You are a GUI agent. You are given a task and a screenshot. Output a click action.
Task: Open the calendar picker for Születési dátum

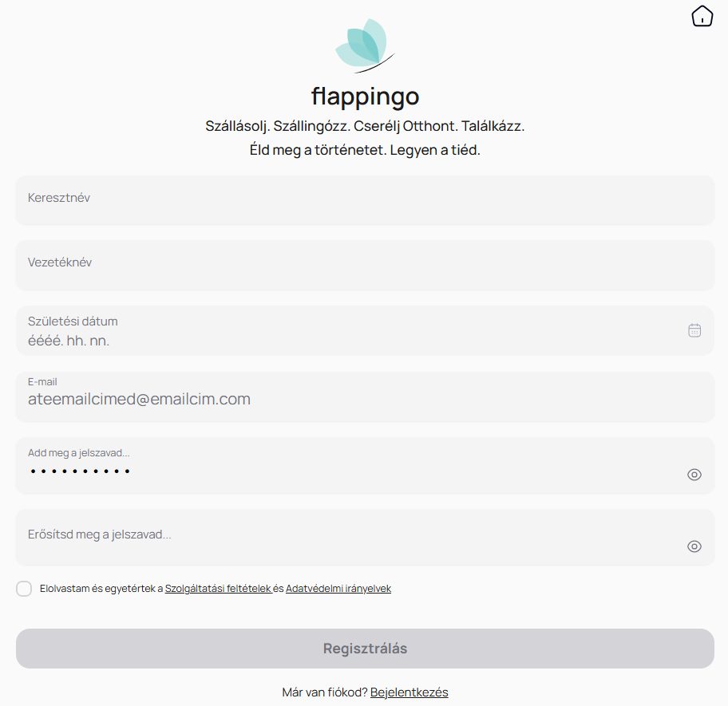(694, 329)
